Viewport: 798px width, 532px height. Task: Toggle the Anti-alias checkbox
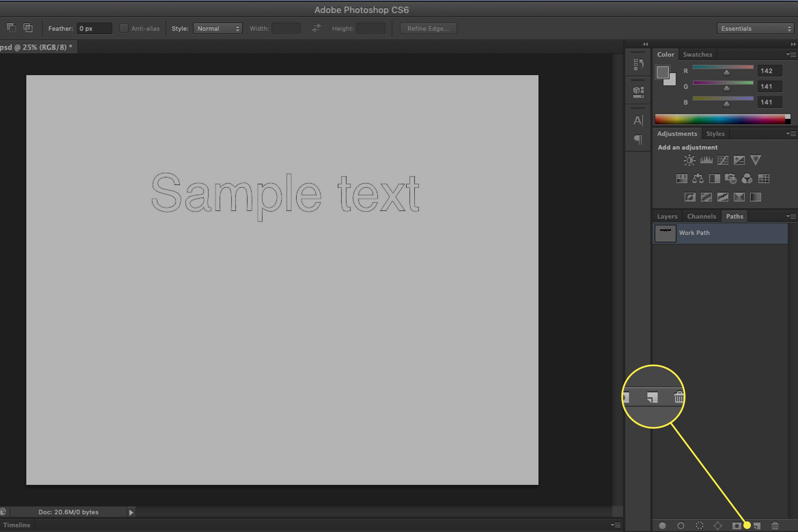click(x=124, y=28)
